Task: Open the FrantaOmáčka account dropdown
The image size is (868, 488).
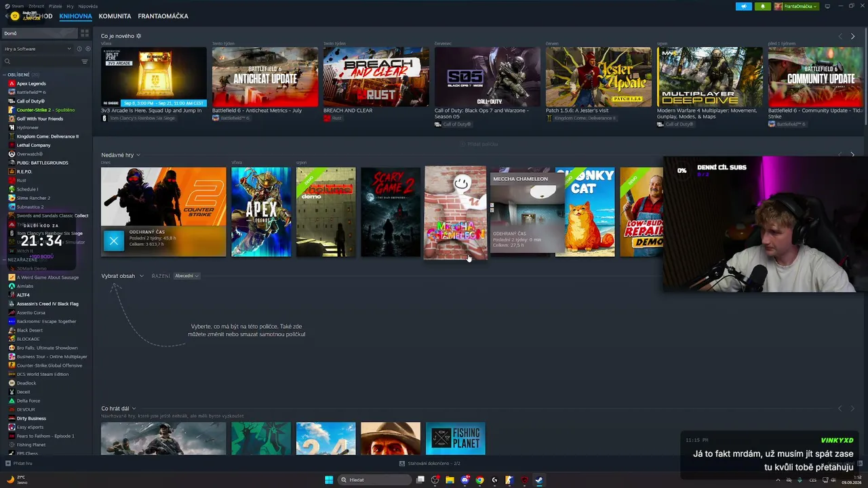Action: tap(797, 6)
